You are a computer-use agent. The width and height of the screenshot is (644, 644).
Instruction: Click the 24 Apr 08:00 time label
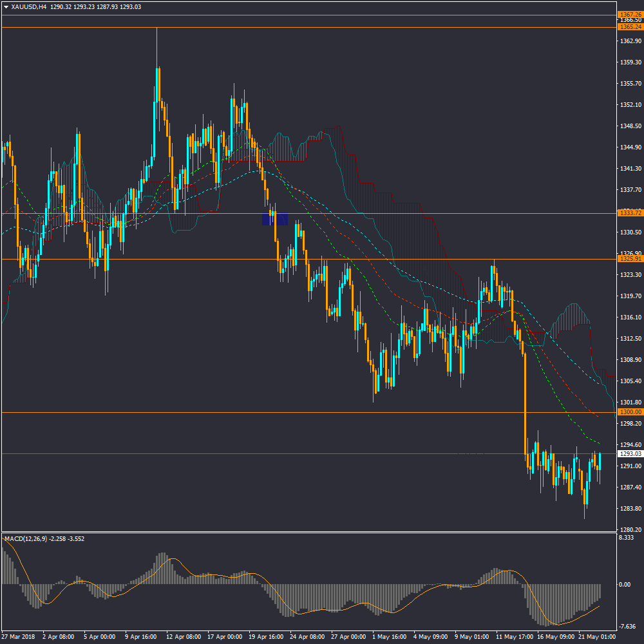click(307, 636)
